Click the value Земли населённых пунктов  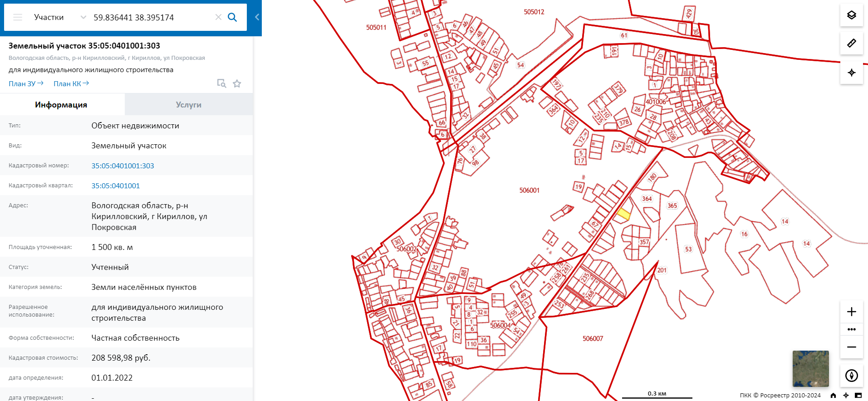tap(144, 287)
